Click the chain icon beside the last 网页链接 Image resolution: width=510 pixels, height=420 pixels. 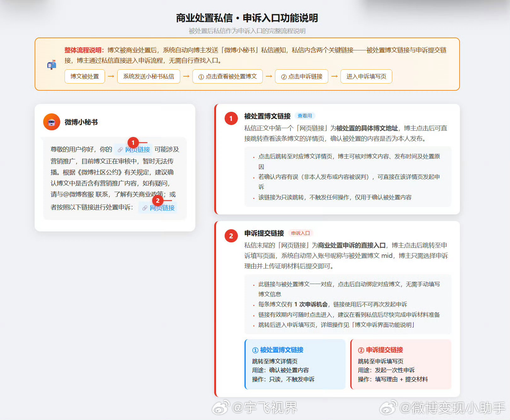[x=145, y=208]
